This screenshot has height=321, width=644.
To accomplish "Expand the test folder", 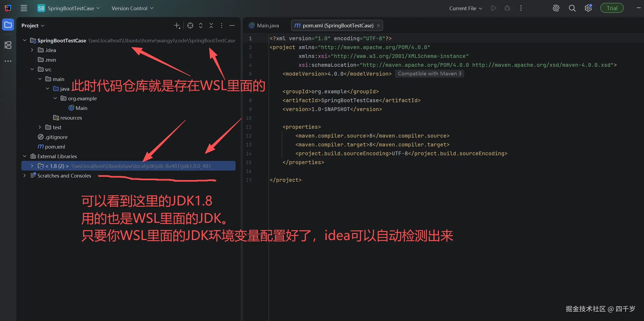I will coord(40,127).
